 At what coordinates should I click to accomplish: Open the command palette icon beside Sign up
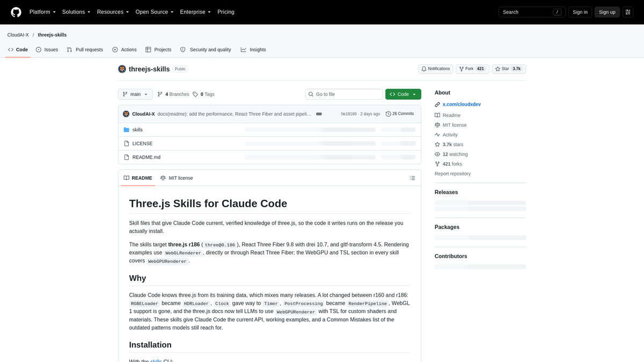click(x=628, y=12)
